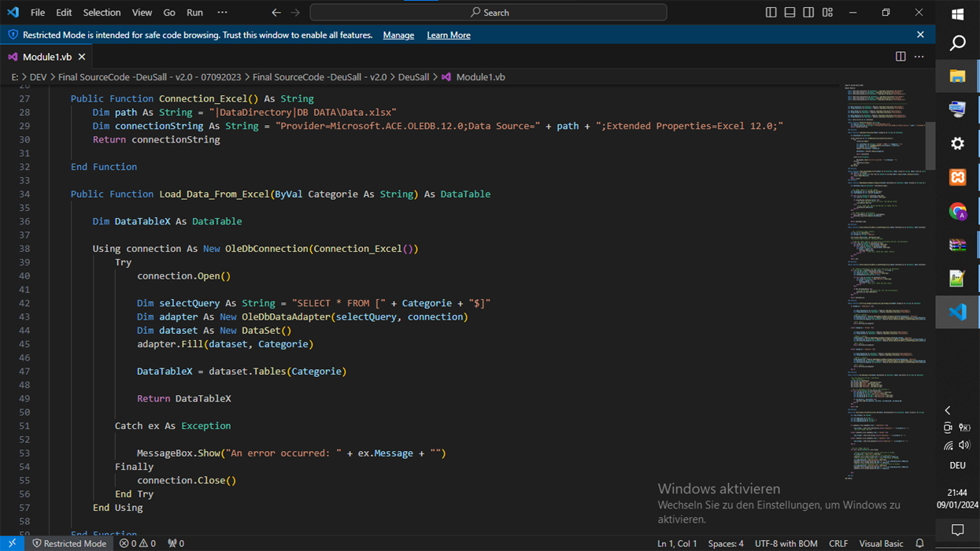980x551 pixels.
Task: Open the Customize Layout icon
Action: pyautogui.click(x=827, y=13)
